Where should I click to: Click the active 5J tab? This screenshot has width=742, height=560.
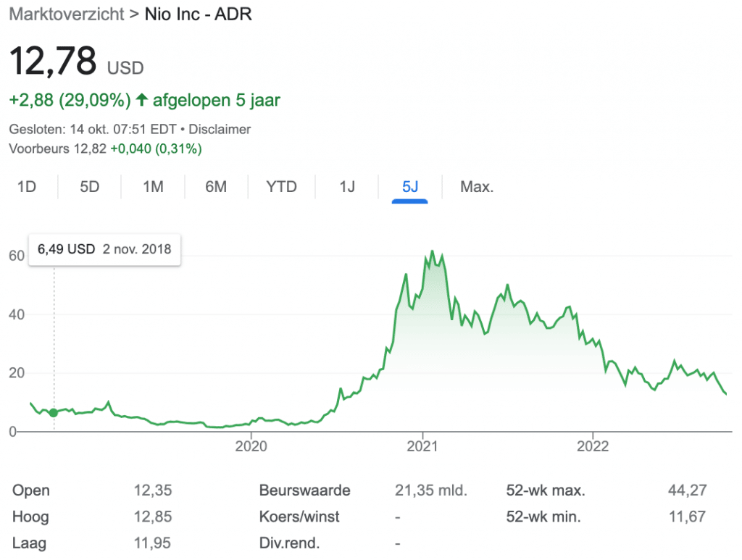pyautogui.click(x=410, y=187)
